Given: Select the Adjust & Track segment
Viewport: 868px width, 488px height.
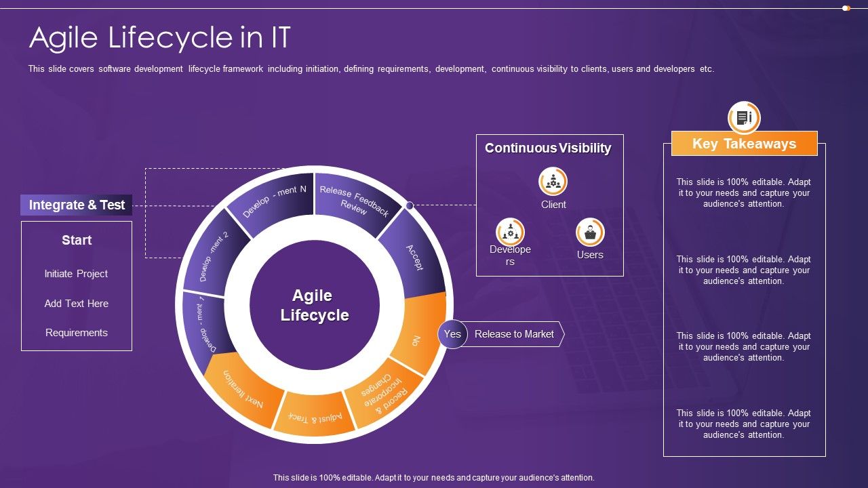Looking at the screenshot, I should (314, 415).
